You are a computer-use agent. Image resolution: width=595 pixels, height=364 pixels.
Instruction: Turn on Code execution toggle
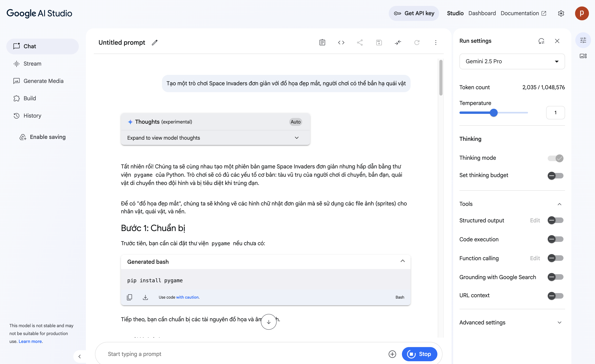555,239
